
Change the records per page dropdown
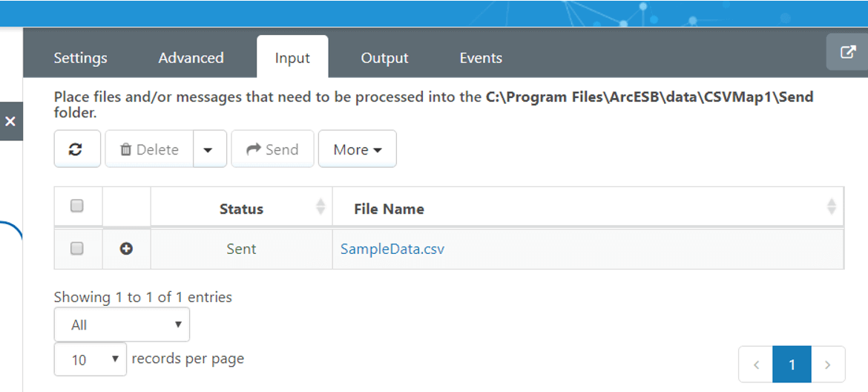[90, 359]
